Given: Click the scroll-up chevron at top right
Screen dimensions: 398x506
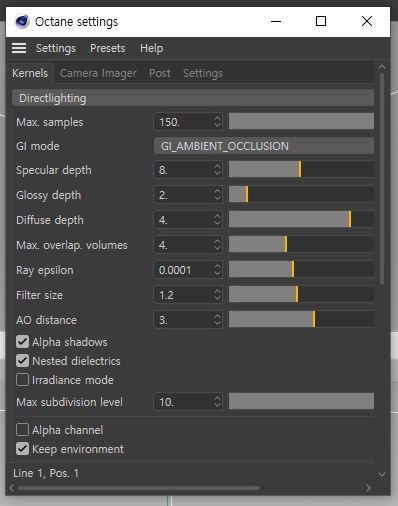Looking at the screenshot, I should point(382,67).
